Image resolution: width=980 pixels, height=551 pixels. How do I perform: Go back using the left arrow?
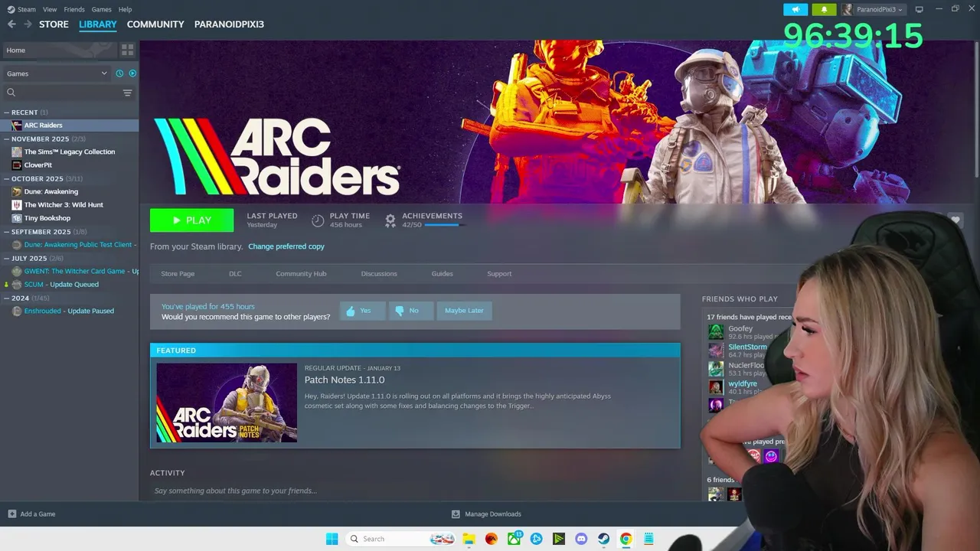coord(11,24)
